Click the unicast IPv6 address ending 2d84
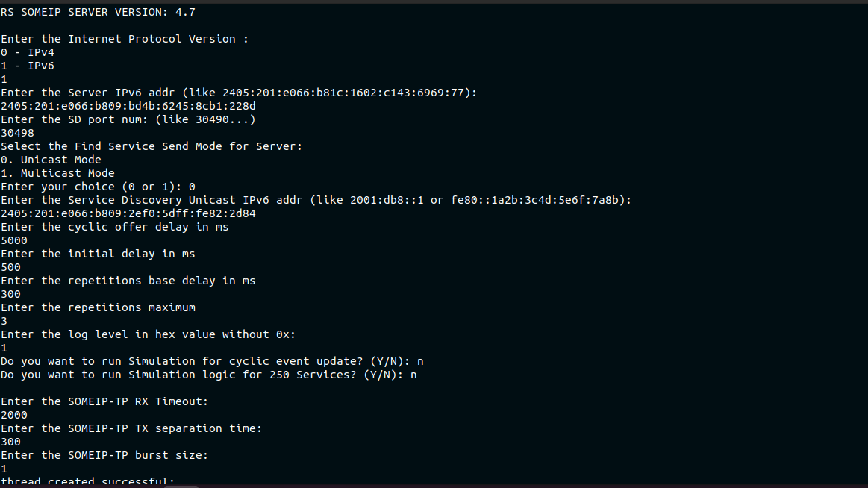The image size is (868, 488). pos(128,213)
